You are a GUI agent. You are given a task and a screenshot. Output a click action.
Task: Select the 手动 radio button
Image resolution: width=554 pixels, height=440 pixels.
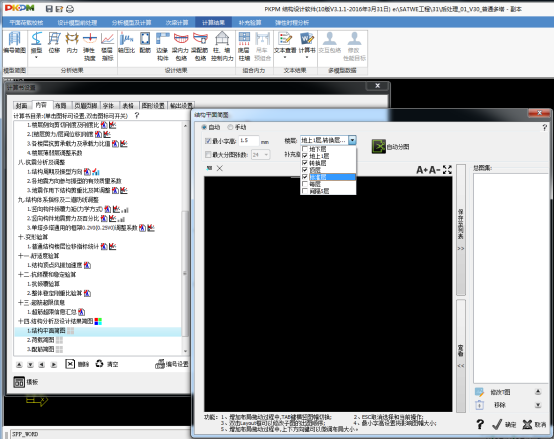230,127
